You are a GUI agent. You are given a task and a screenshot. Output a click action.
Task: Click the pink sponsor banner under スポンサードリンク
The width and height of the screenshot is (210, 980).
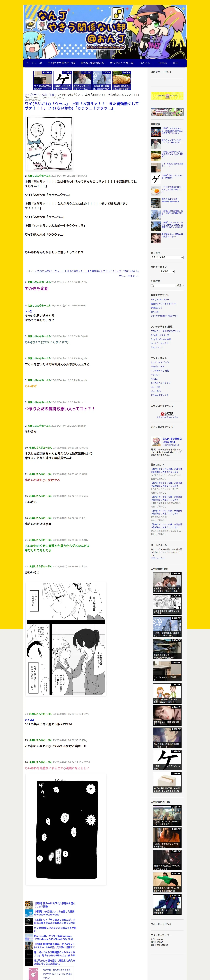coord(167,96)
